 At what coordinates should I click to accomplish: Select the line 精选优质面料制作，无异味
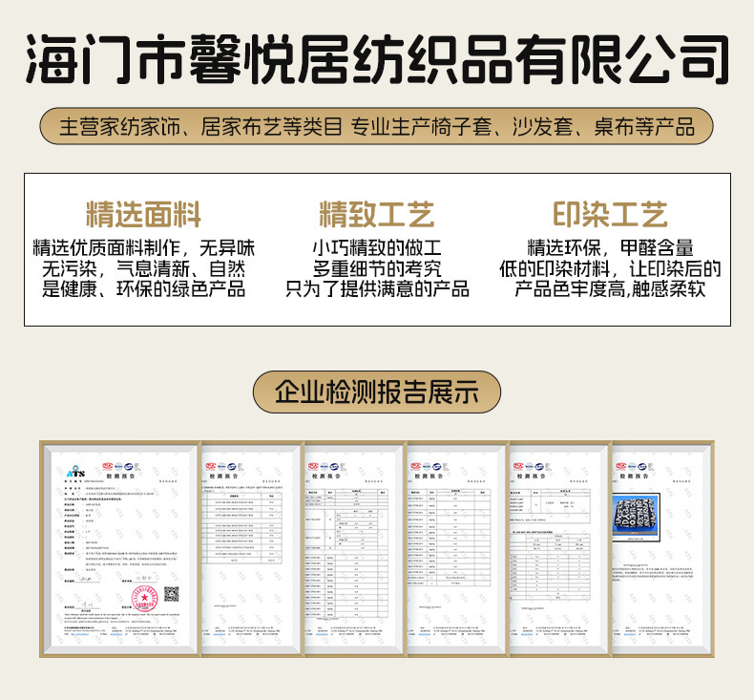pos(143,248)
